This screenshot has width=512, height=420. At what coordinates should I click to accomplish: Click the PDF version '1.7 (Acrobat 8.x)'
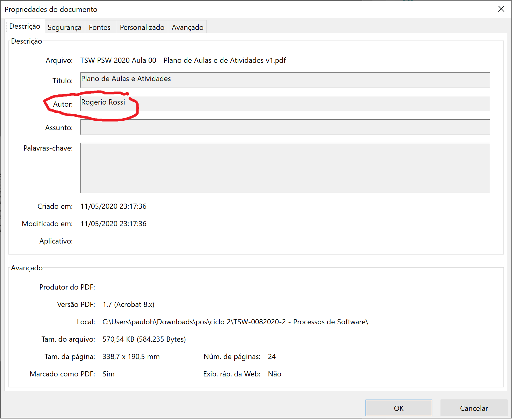pos(128,304)
